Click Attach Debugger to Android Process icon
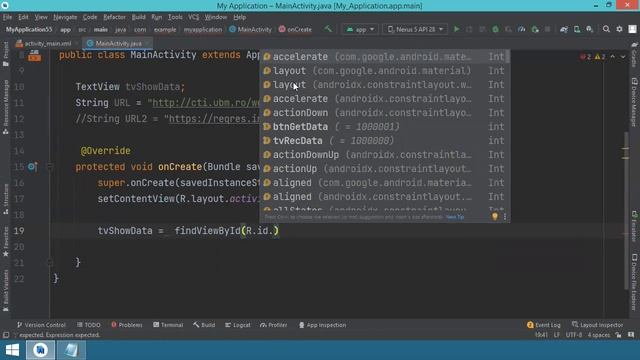This screenshot has height=360, width=640. [535, 29]
